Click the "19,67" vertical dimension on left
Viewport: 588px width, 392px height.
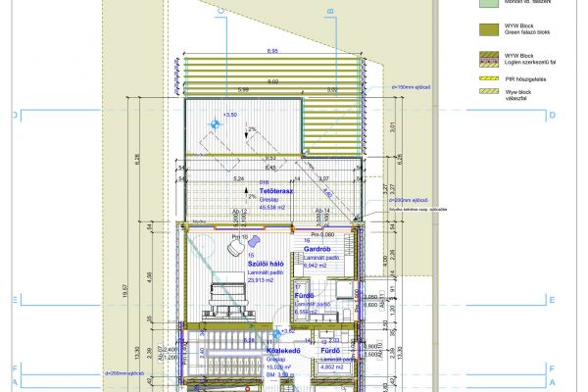pos(124,291)
